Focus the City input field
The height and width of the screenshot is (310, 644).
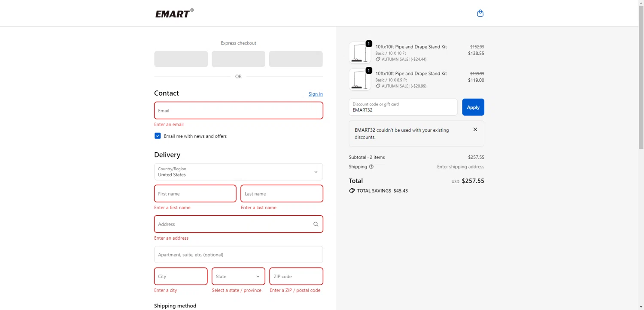click(181, 277)
